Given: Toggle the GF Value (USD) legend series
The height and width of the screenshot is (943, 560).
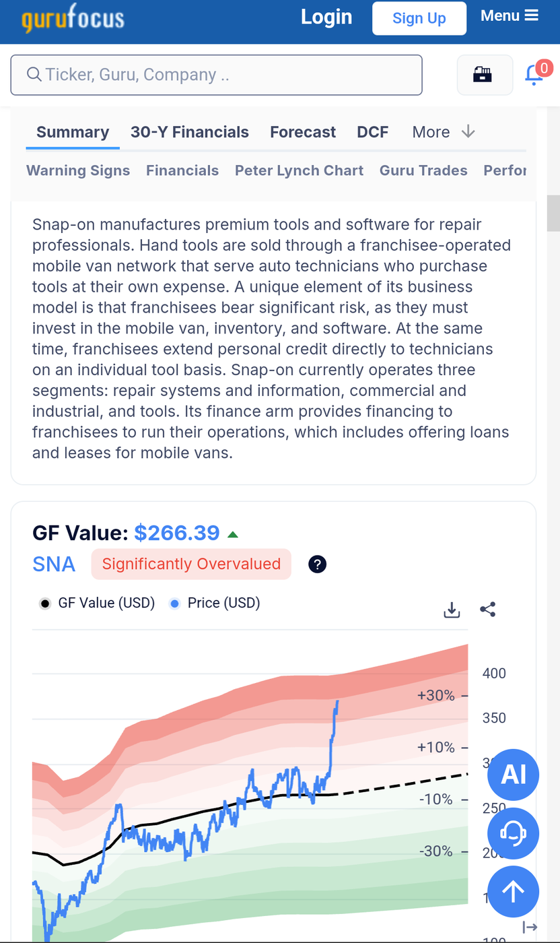Looking at the screenshot, I should pos(98,603).
